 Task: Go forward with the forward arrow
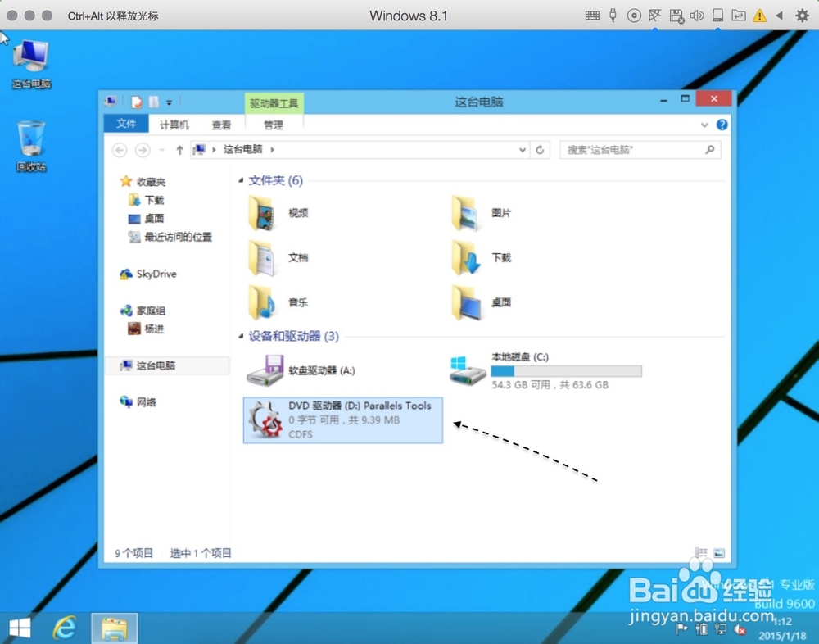[x=142, y=151]
